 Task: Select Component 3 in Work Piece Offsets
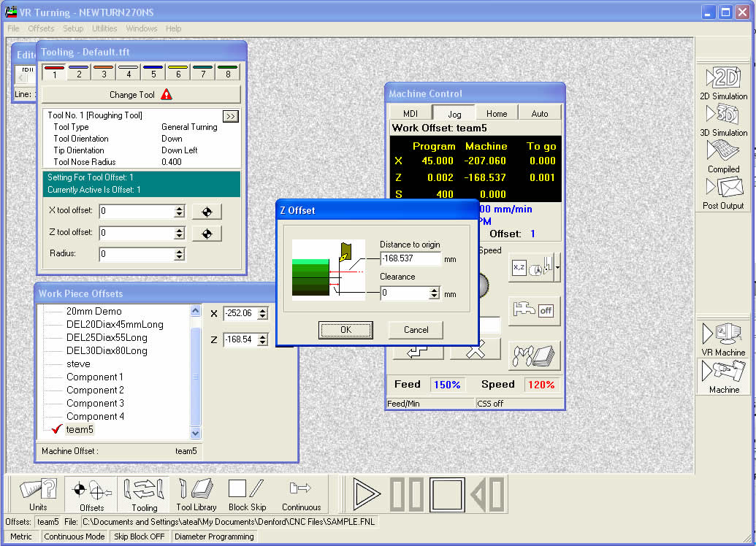click(x=95, y=403)
